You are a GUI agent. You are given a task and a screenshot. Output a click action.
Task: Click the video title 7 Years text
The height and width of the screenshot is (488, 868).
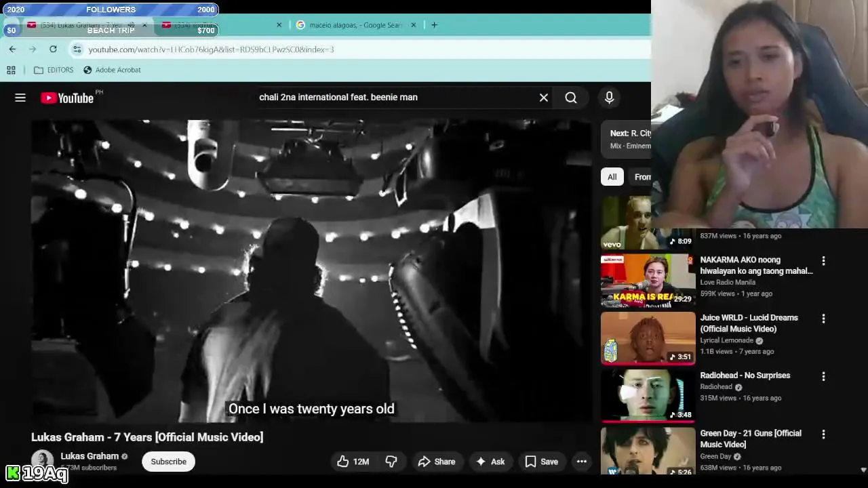point(147,437)
